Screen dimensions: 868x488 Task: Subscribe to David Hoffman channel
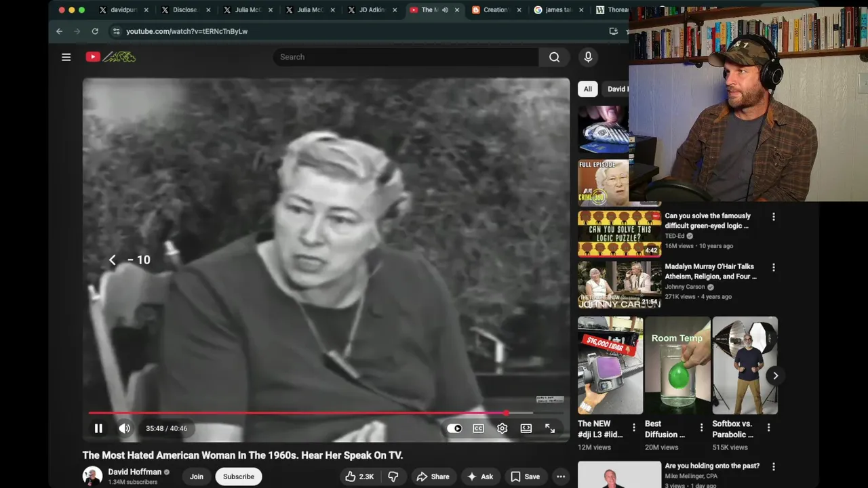point(239,476)
